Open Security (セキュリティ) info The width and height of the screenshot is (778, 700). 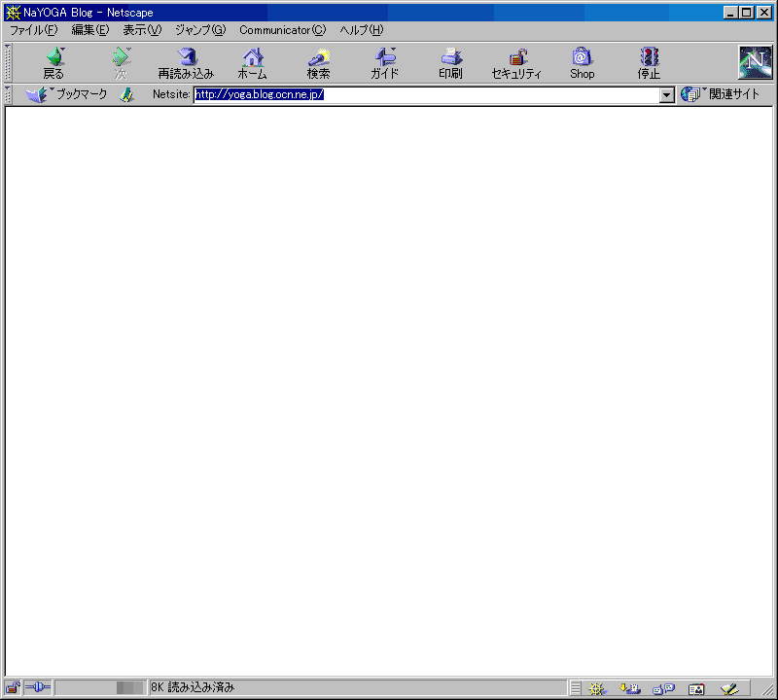click(x=516, y=63)
